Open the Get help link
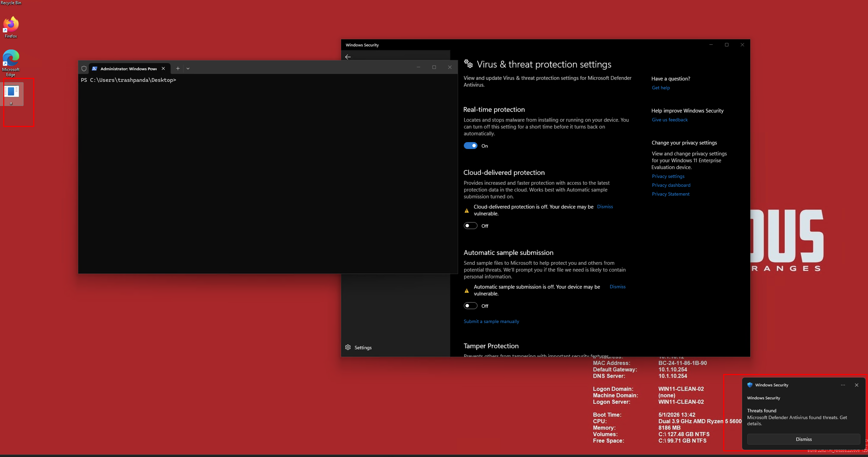The image size is (868, 457). point(660,88)
